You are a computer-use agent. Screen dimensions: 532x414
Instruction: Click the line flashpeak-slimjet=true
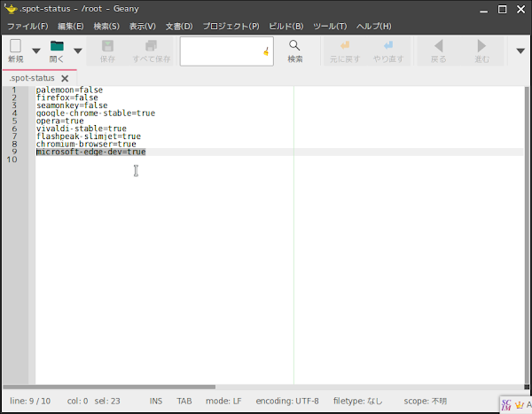click(x=88, y=137)
